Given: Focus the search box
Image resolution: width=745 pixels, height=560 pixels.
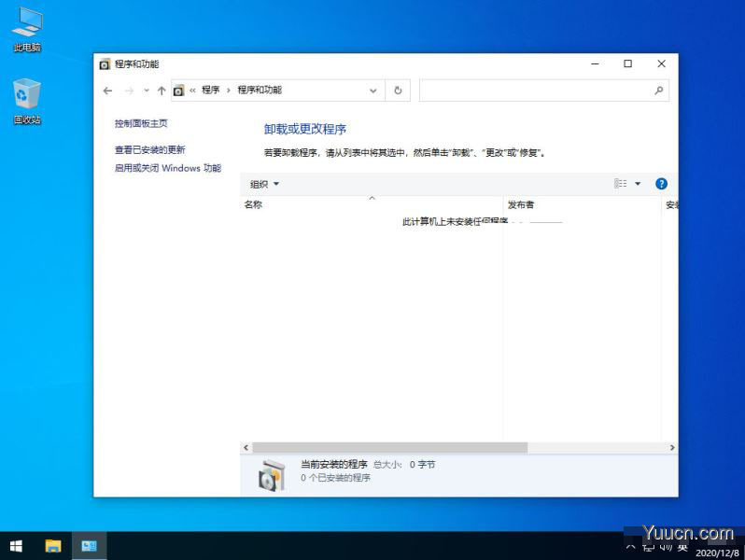Looking at the screenshot, I should coord(544,91).
